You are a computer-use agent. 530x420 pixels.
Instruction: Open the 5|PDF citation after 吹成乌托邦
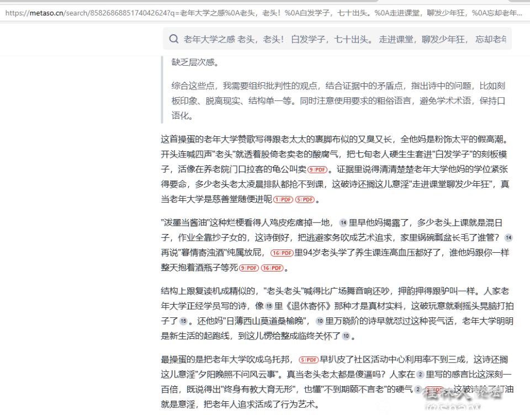(309, 360)
